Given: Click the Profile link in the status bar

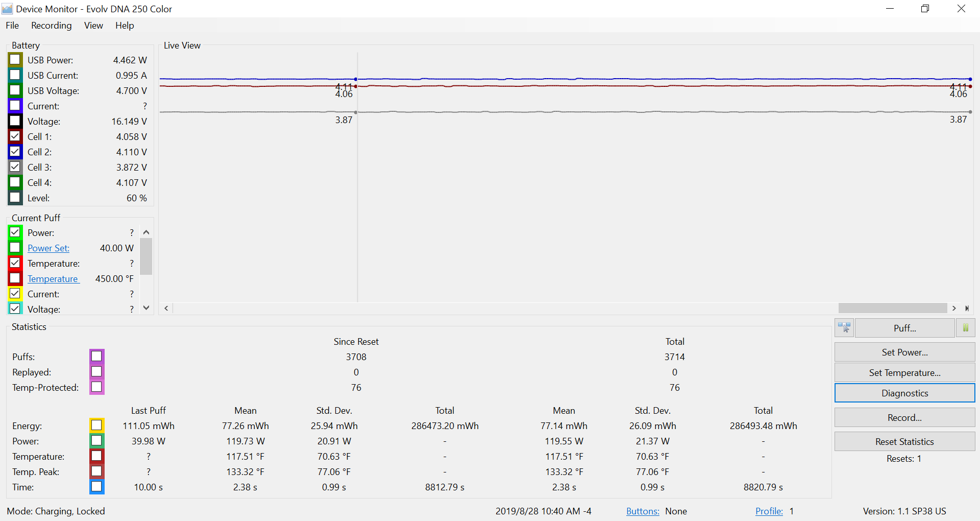Looking at the screenshot, I should click(769, 511).
